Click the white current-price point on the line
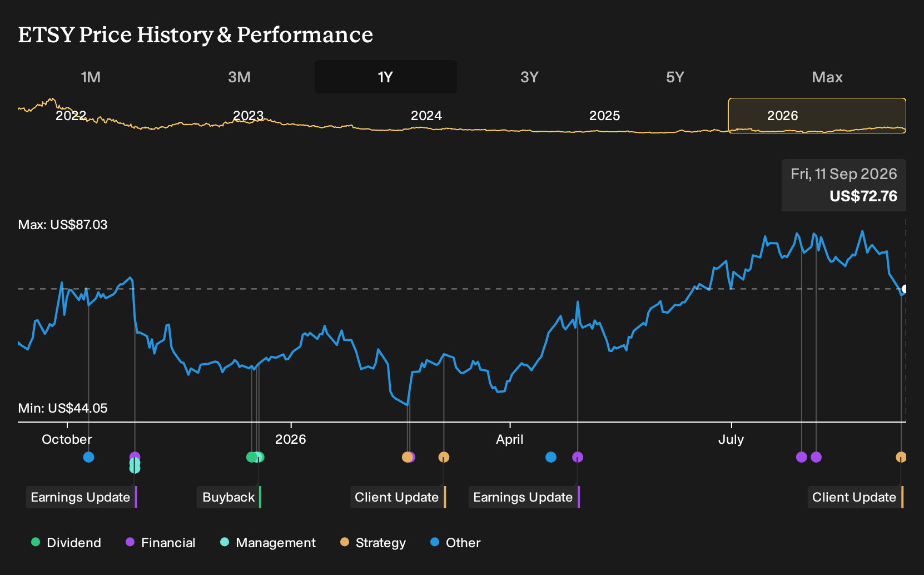The width and height of the screenshot is (924, 575). [x=906, y=289]
